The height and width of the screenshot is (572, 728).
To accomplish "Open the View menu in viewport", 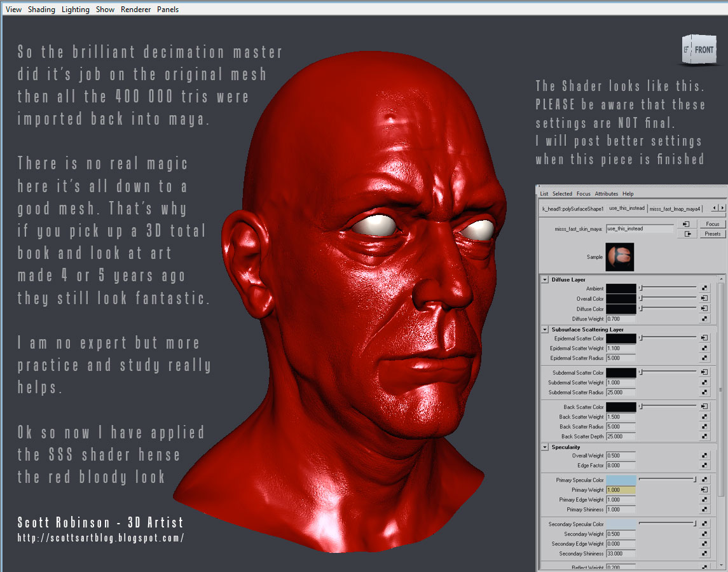I will click(x=13, y=10).
